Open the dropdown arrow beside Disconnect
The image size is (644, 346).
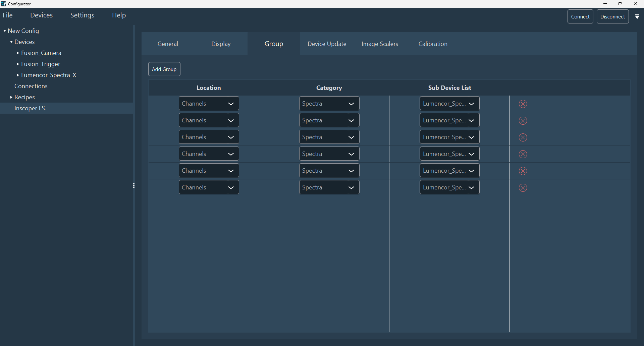coord(637,17)
